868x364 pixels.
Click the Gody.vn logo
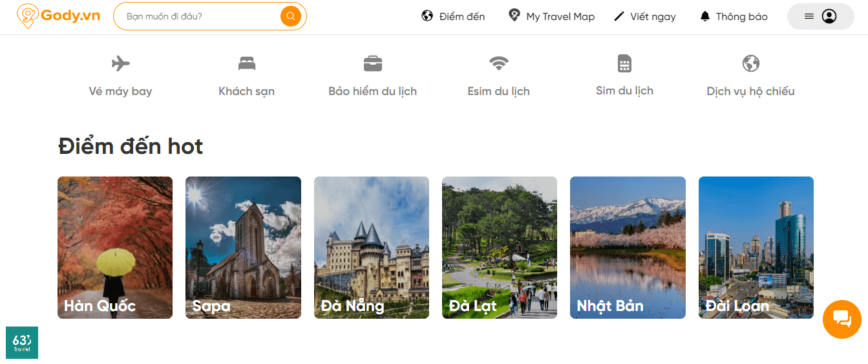[59, 16]
